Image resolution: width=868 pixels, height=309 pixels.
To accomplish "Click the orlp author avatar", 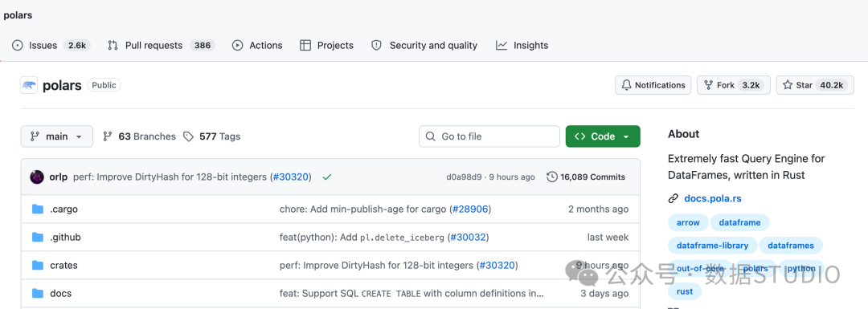I will (x=37, y=177).
